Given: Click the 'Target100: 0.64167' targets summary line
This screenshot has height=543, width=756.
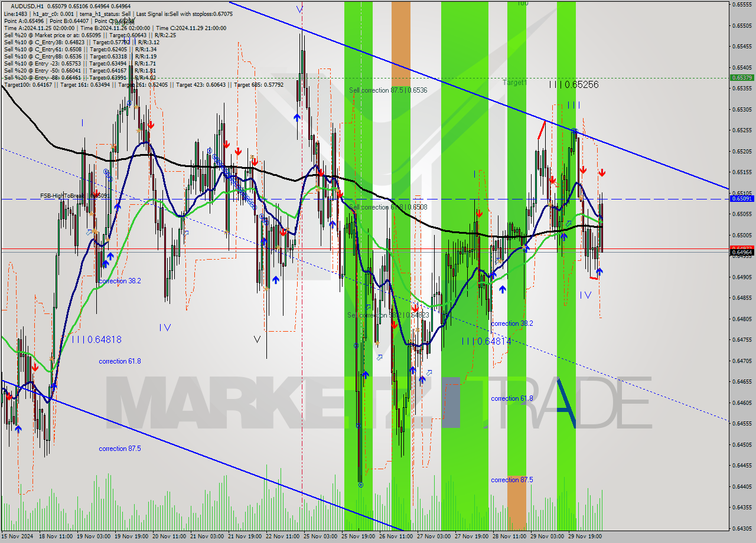Looking at the screenshot, I should point(144,84).
